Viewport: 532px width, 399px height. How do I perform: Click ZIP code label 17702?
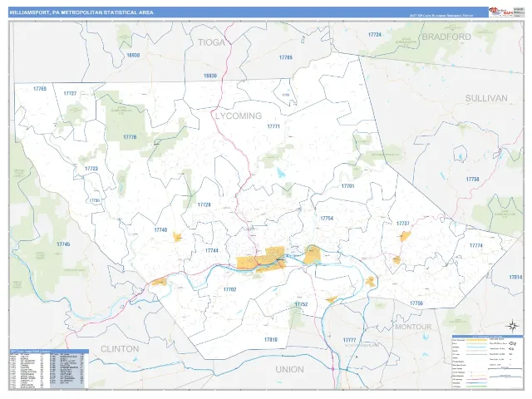click(x=229, y=290)
